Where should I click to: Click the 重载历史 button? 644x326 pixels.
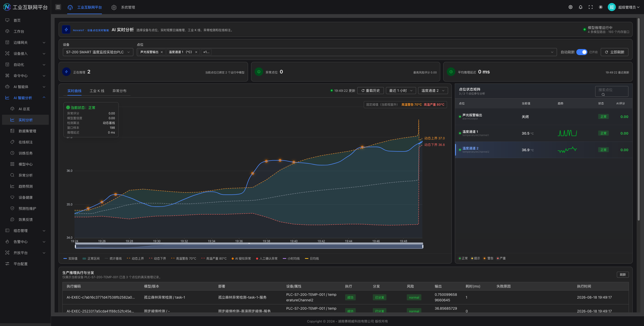point(370,91)
